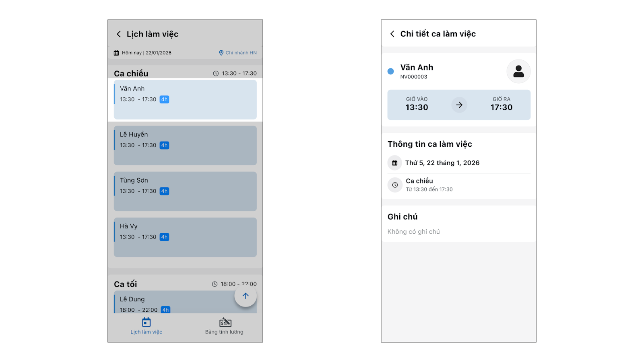This screenshot has height=362, width=644.
Task: Click the clock icon beside Ca chiều details
Action: tap(395, 185)
